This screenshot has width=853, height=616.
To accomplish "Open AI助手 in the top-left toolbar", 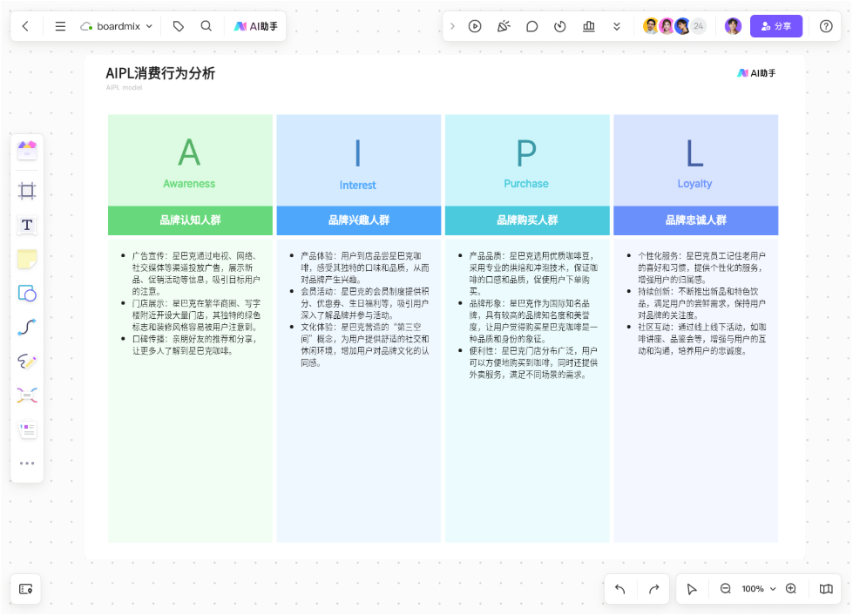I will (255, 26).
